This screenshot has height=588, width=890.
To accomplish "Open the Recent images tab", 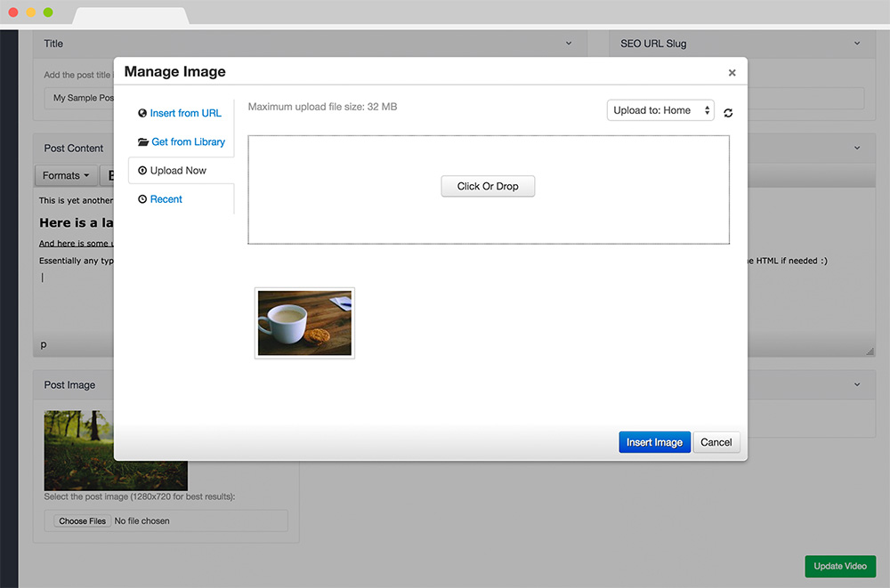I will (166, 199).
